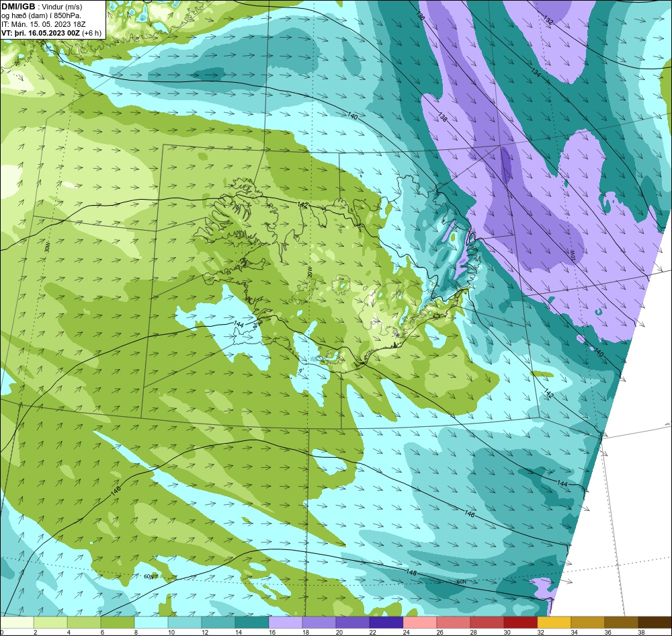The width and height of the screenshot is (672, 636).
Task: Click the '136' contour label
Action: (419, 16)
